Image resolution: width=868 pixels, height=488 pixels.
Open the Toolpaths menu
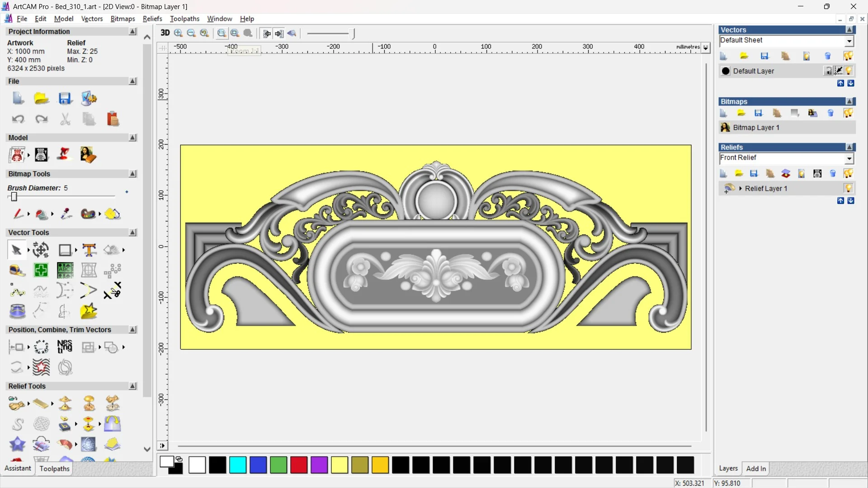[184, 19]
